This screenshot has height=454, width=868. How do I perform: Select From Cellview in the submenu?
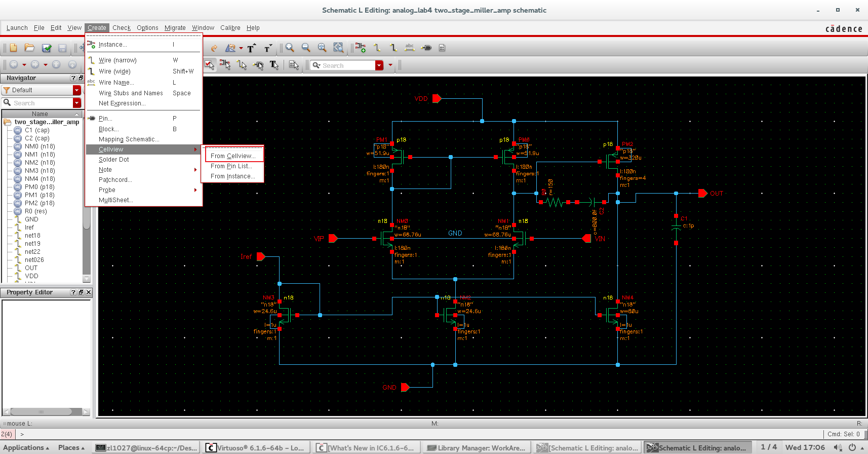234,156
